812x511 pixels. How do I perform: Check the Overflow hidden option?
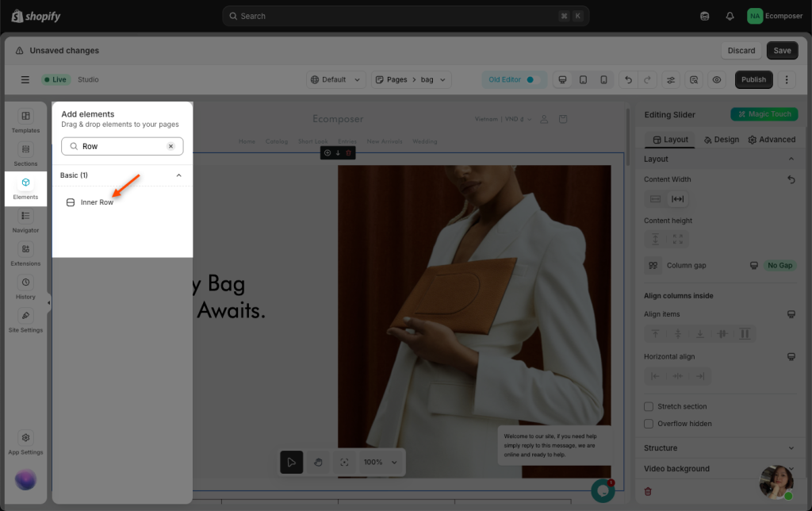[649, 424]
